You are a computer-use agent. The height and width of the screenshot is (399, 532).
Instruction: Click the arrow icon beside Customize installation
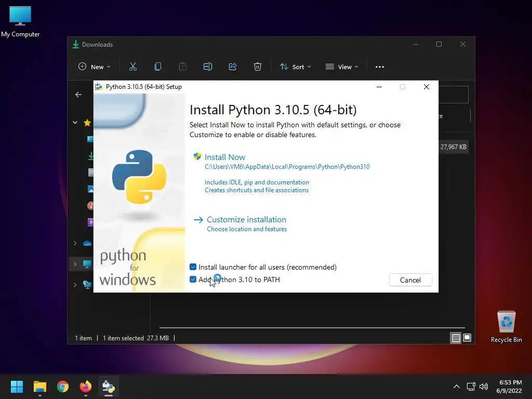point(198,220)
